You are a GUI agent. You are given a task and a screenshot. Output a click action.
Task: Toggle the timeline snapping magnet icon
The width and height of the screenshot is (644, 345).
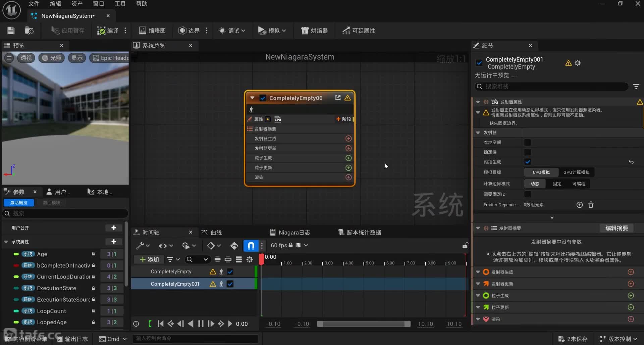pyautogui.click(x=251, y=246)
